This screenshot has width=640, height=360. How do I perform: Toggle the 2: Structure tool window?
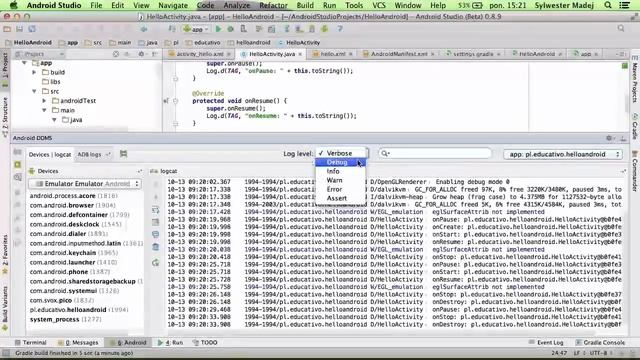[x=5, y=116]
